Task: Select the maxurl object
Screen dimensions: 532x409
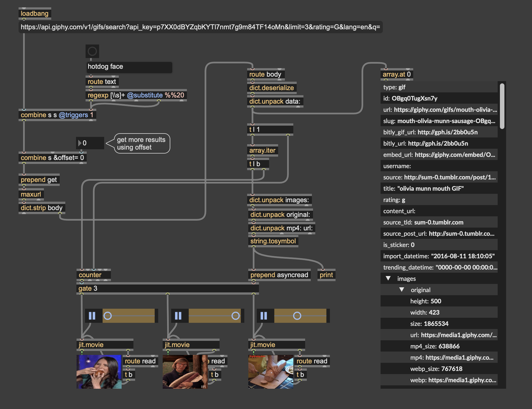Action: (x=31, y=194)
